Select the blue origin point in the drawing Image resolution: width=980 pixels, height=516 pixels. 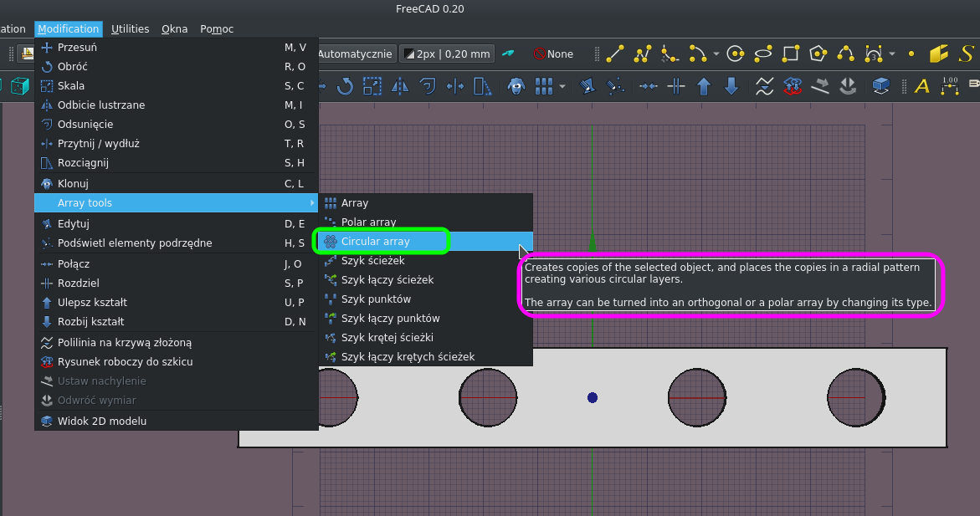point(593,398)
